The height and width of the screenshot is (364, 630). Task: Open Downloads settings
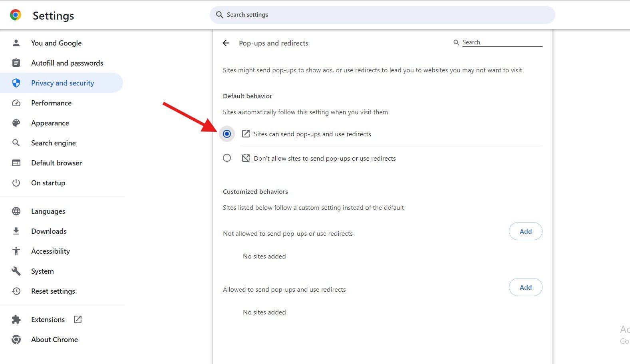pos(62,231)
